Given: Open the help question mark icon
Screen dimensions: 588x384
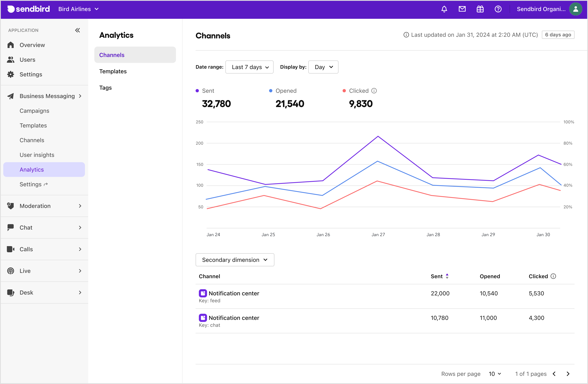Looking at the screenshot, I should pyautogui.click(x=498, y=9).
